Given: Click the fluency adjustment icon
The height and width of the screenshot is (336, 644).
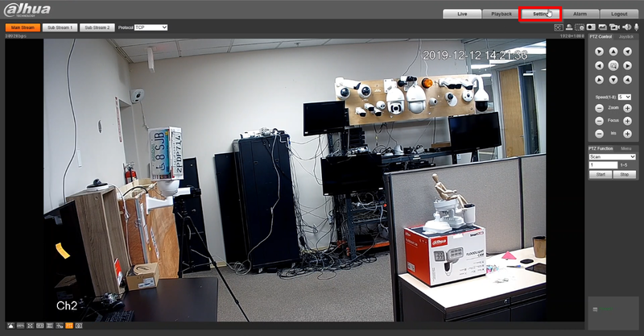Looking at the screenshot, I should 50,326.
